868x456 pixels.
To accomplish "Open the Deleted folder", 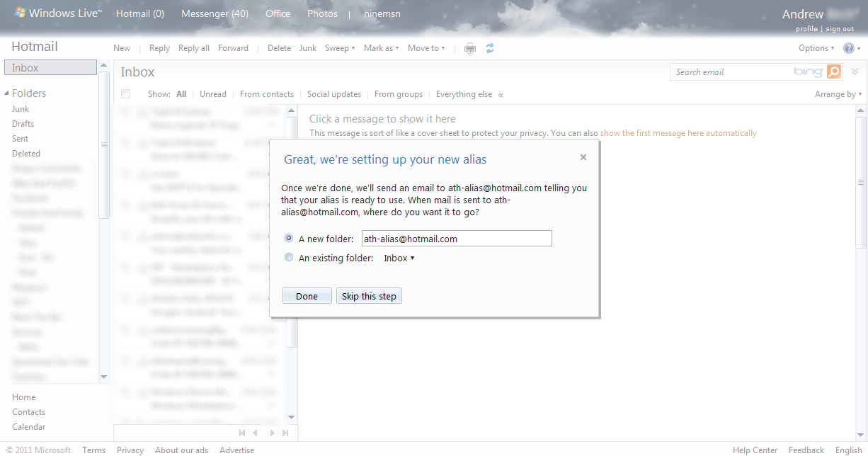I will pos(26,154).
